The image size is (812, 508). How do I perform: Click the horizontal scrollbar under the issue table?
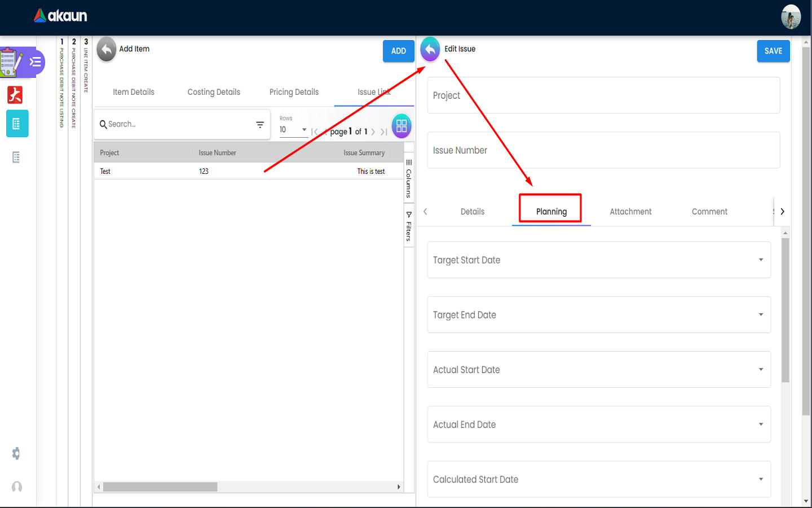tap(160, 487)
